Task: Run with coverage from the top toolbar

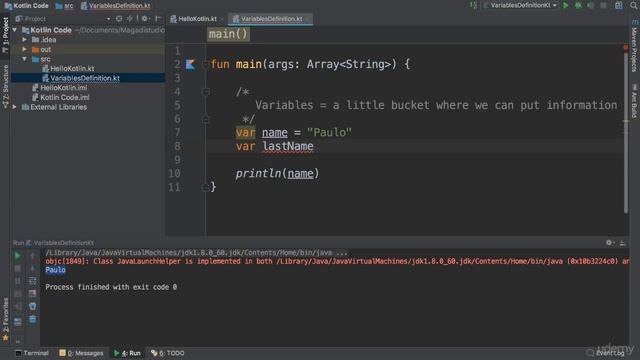Action: [590, 6]
